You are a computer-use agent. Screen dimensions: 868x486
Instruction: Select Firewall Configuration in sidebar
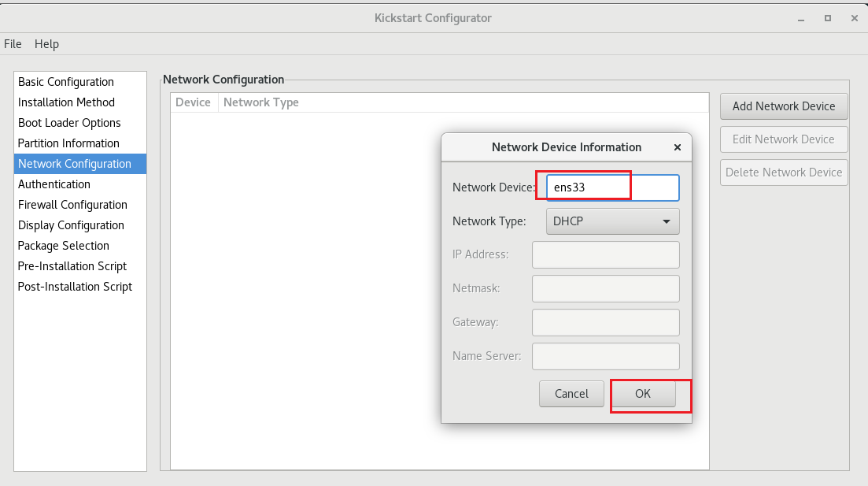pos(72,205)
